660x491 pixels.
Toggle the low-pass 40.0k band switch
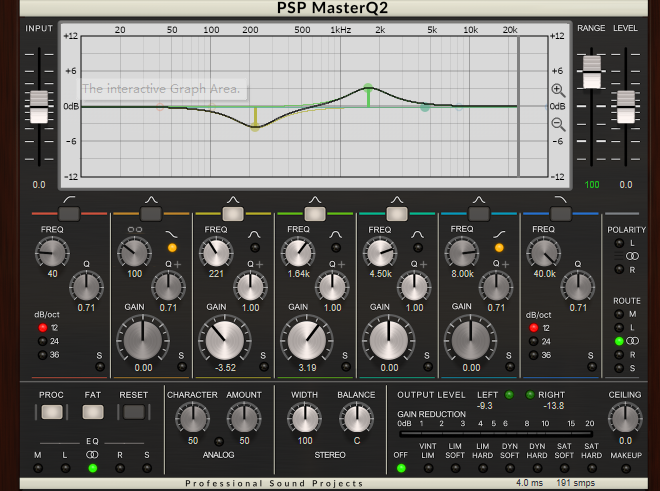click(x=561, y=213)
